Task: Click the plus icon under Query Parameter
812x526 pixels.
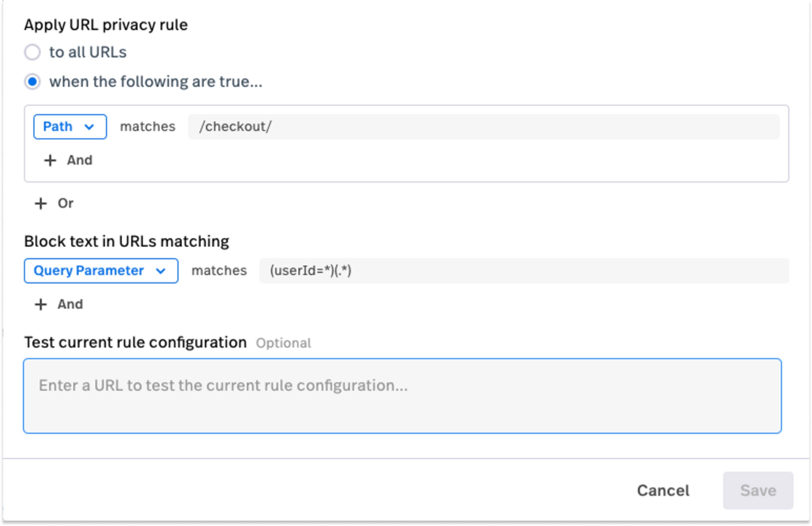Action: 40,304
